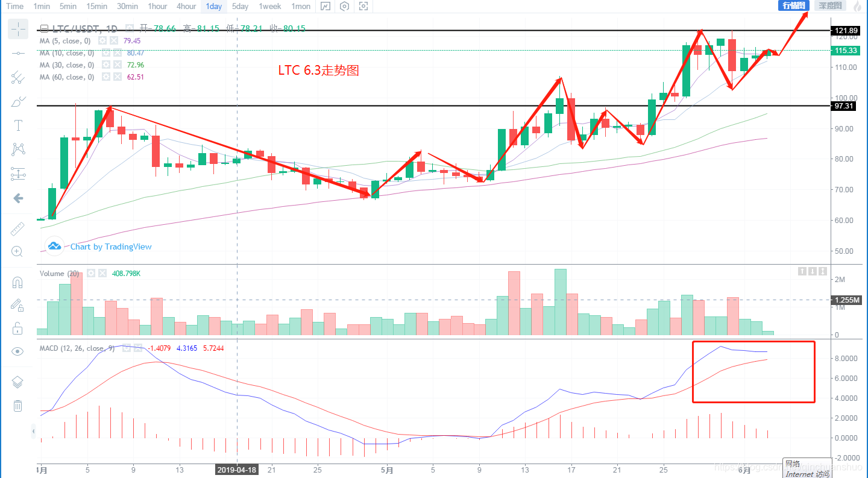The image size is (868, 478).
Task: Remove the MA (60, close, 0) indicator
Action: click(118, 77)
